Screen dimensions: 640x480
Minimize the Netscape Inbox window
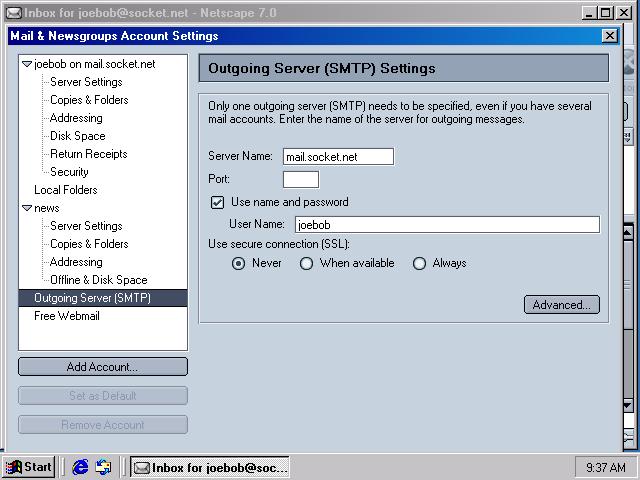coord(589,13)
